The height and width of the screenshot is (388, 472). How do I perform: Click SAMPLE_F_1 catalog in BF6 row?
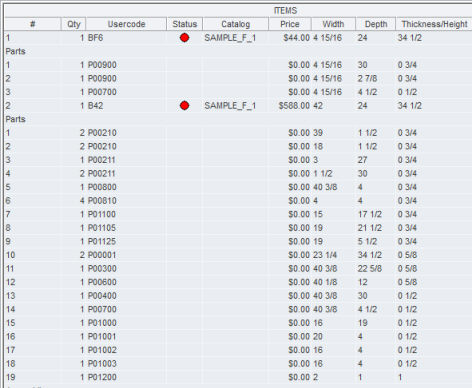click(230, 38)
